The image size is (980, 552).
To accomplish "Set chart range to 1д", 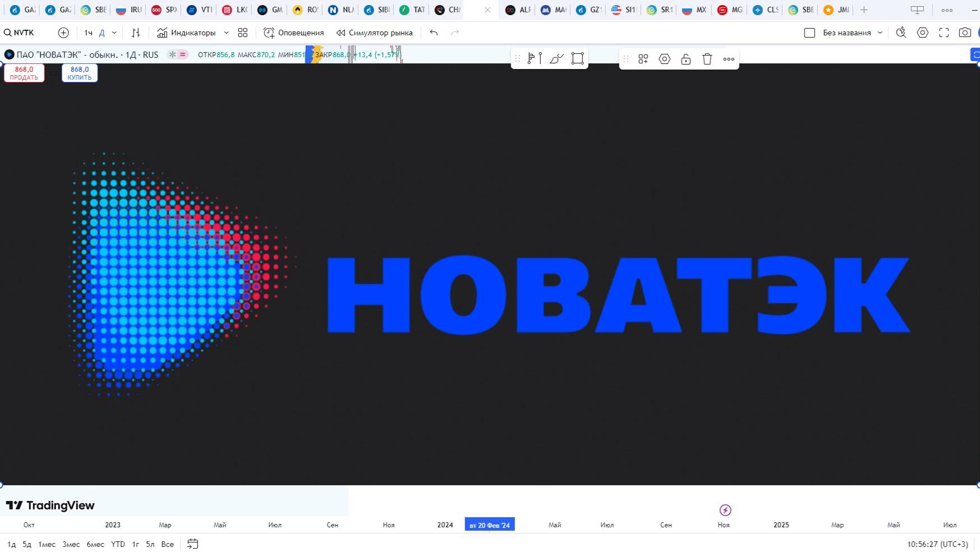I will tap(11, 544).
